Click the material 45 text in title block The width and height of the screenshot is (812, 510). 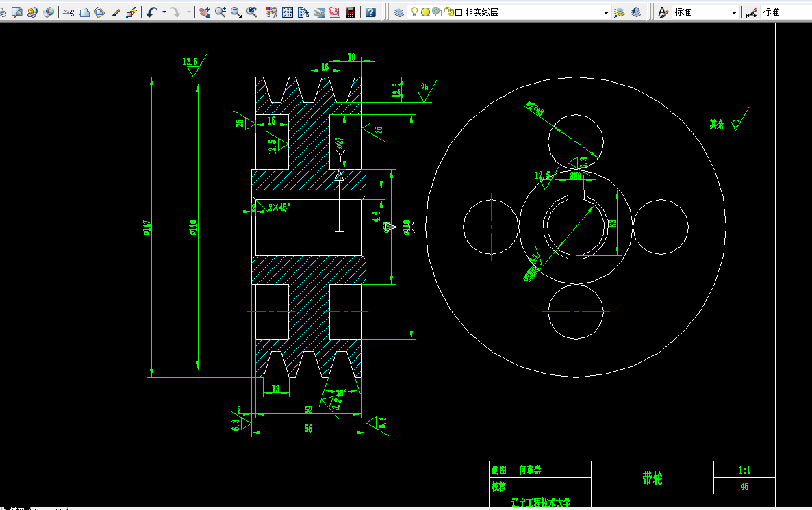tap(744, 486)
